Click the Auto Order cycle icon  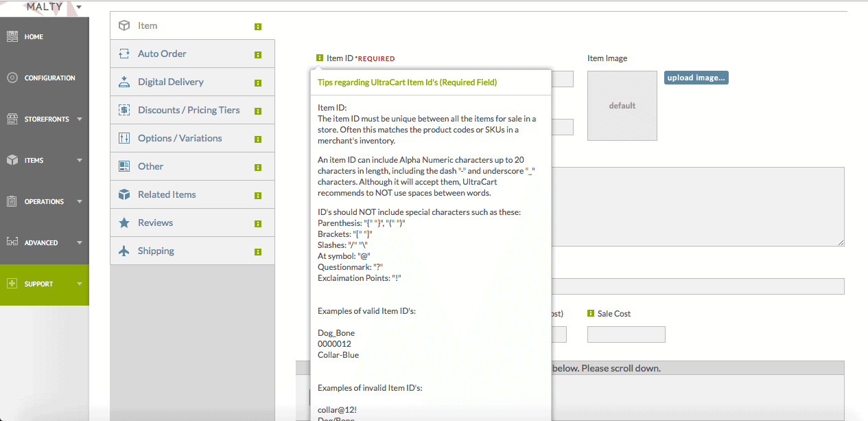(x=124, y=54)
